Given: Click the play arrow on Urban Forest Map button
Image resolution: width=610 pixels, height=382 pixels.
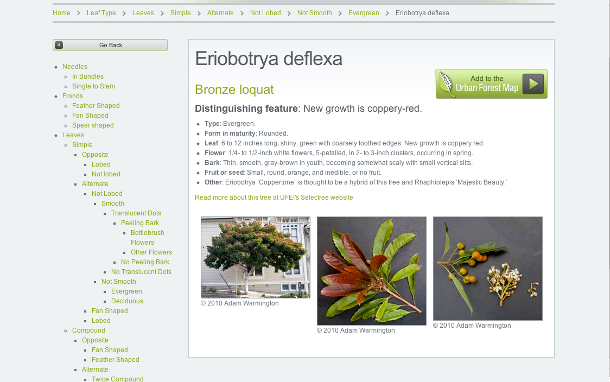Looking at the screenshot, I should (x=533, y=84).
